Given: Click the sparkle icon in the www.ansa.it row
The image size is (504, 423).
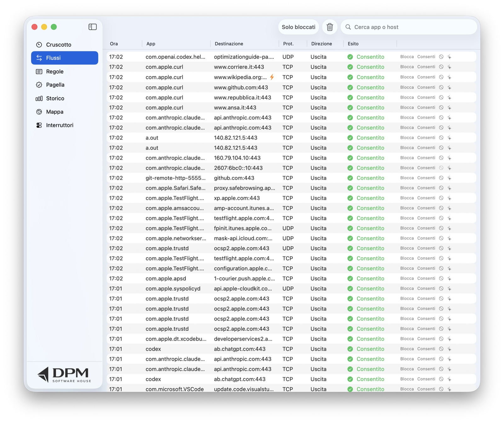Looking at the screenshot, I should pyautogui.click(x=450, y=108).
